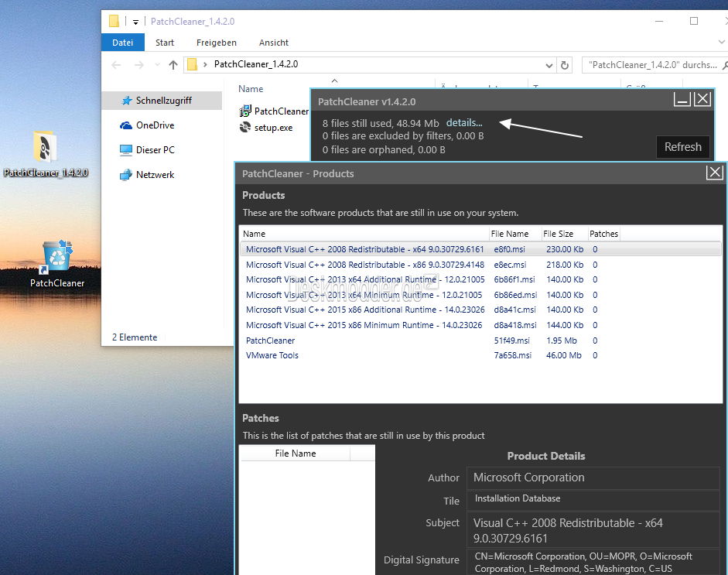The image size is (728, 575).
Task: Open the Freigeben ribbon tab
Action: coord(217,43)
